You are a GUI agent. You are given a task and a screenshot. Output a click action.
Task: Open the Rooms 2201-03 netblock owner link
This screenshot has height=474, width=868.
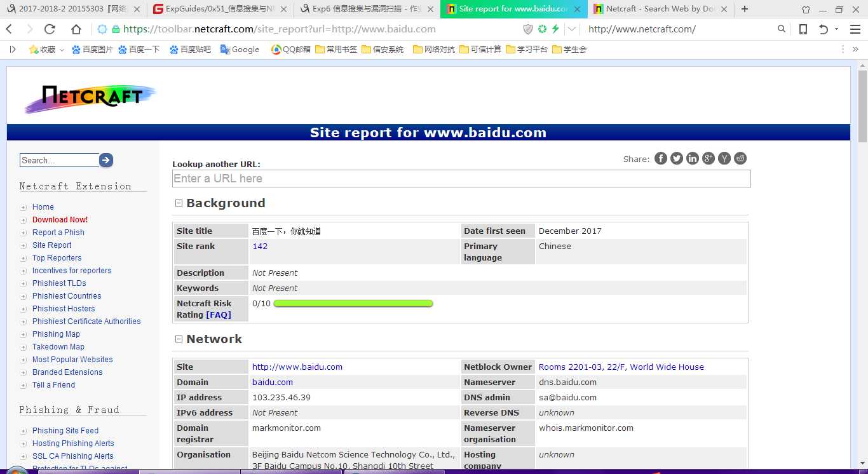coord(621,367)
